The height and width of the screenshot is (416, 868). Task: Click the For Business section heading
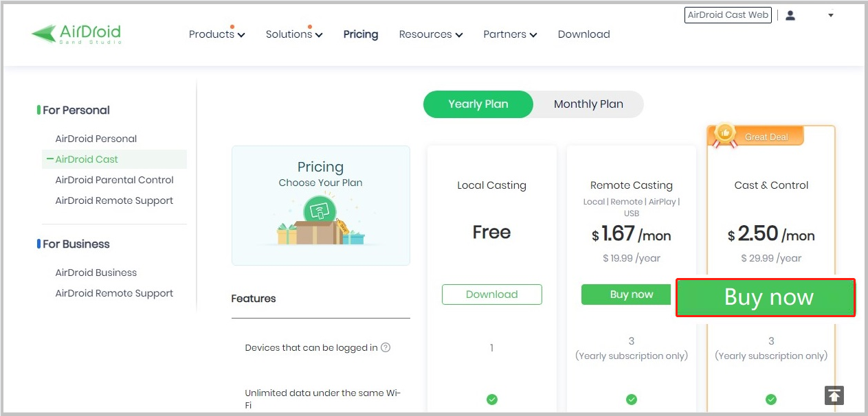pos(76,244)
